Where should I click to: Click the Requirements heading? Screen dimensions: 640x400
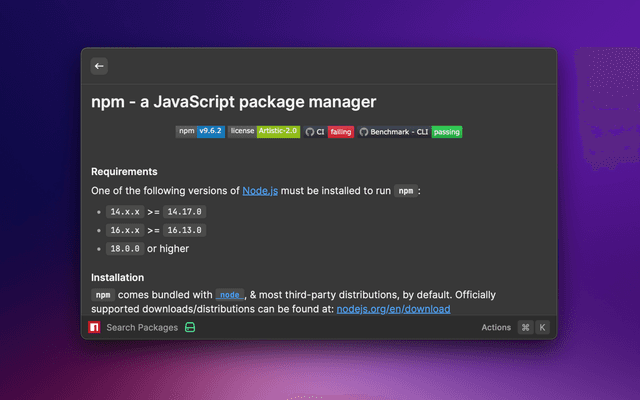(124, 171)
